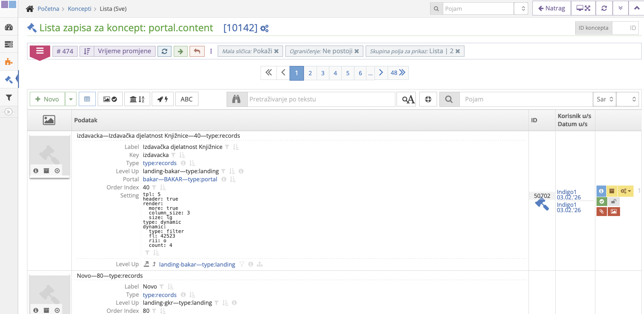Click the rocket and bolt quick action button
644x314 pixels.
(x=163, y=99)
